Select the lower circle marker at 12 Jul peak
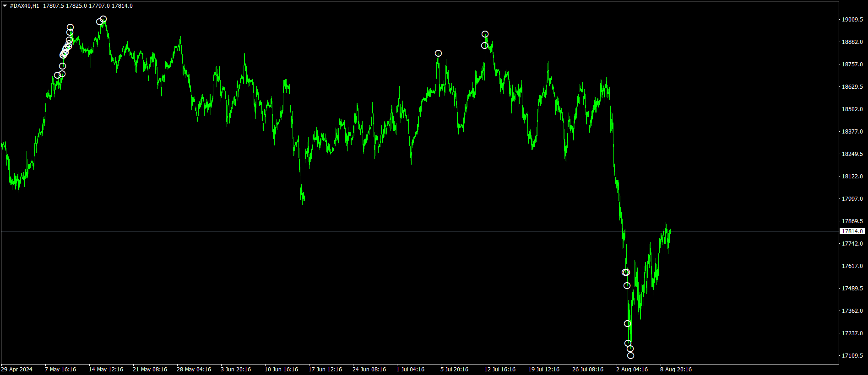 tap(484, 46)
